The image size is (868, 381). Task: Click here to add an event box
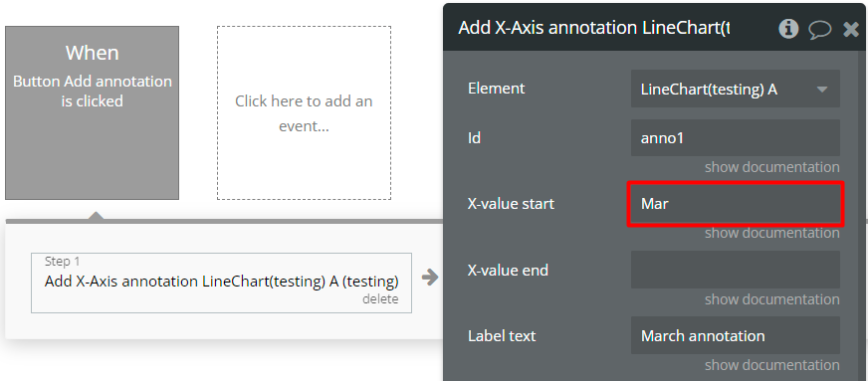pyautogui.click(x=304, y=112)
